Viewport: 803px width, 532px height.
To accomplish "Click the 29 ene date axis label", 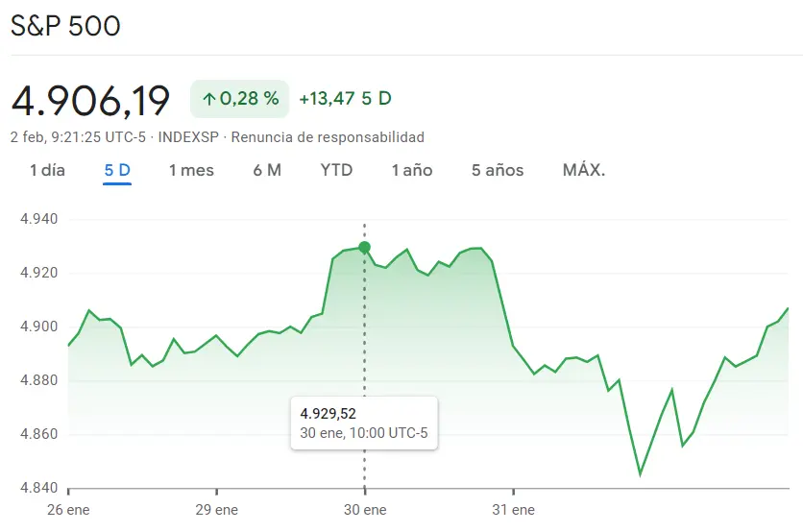I will (x=216, y=510).
